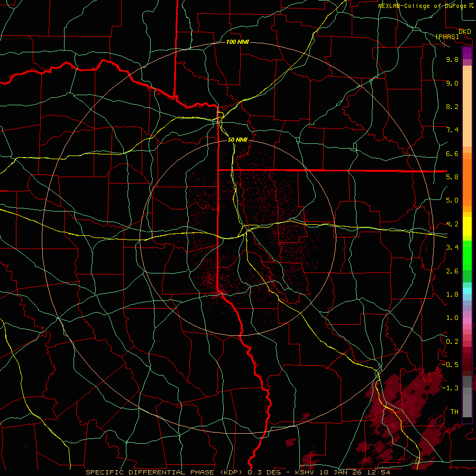Select the 50 NMI range ring label
The width and height of the screenshot is (476, 476).
pos(237,140)
